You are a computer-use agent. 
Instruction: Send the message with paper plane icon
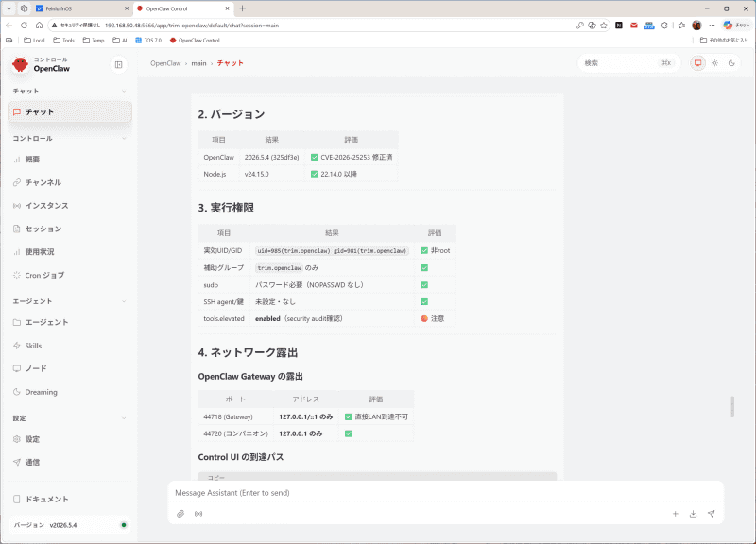712,514
